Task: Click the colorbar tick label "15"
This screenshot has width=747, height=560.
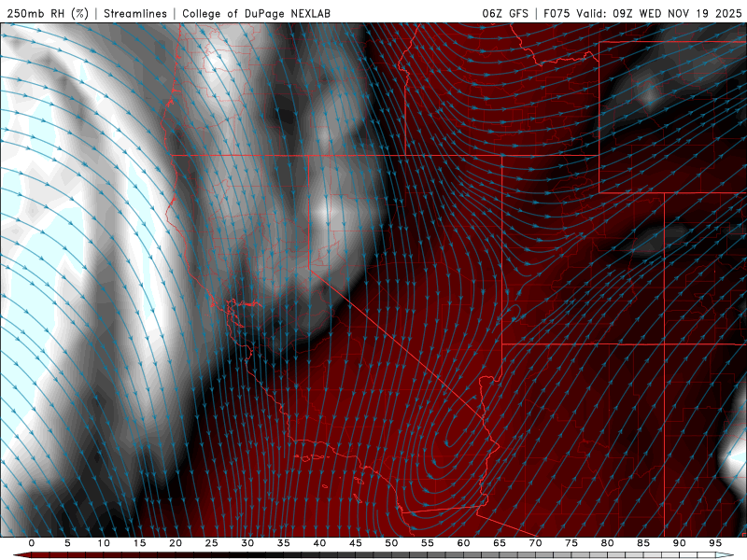Action: pos(139,543)
